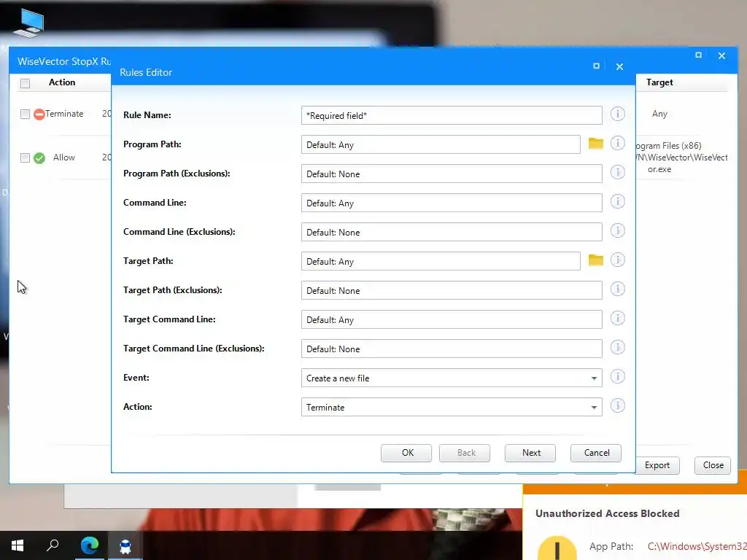747x560 pixels.
Task: Click the Event info icon
Action: 617,376
